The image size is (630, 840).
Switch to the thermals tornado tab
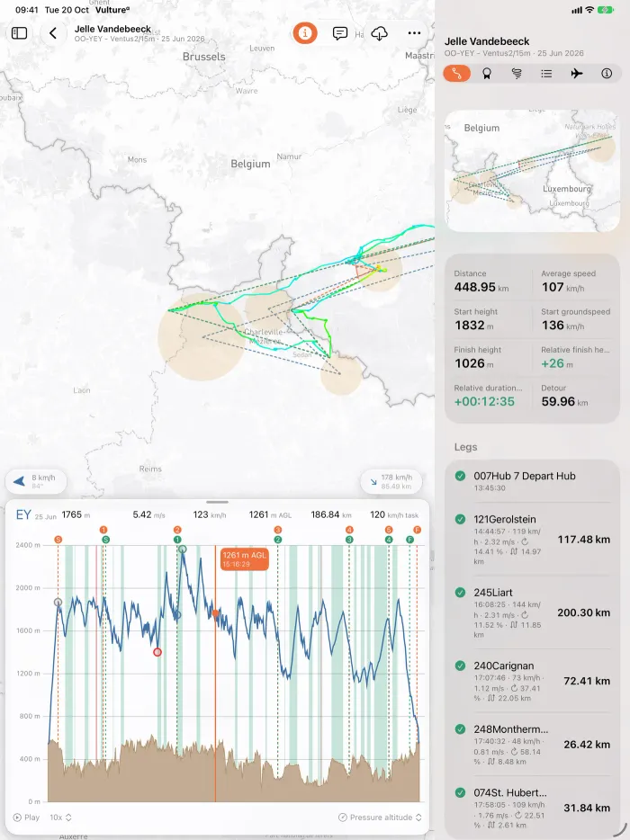pyautogui.click(x=517, y=74)
